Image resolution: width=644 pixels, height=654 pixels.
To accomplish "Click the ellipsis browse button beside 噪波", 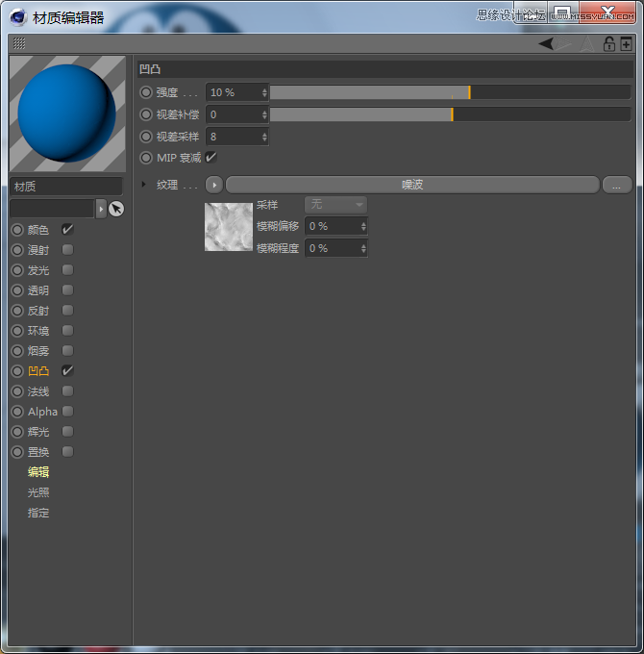I will point(617,185).
